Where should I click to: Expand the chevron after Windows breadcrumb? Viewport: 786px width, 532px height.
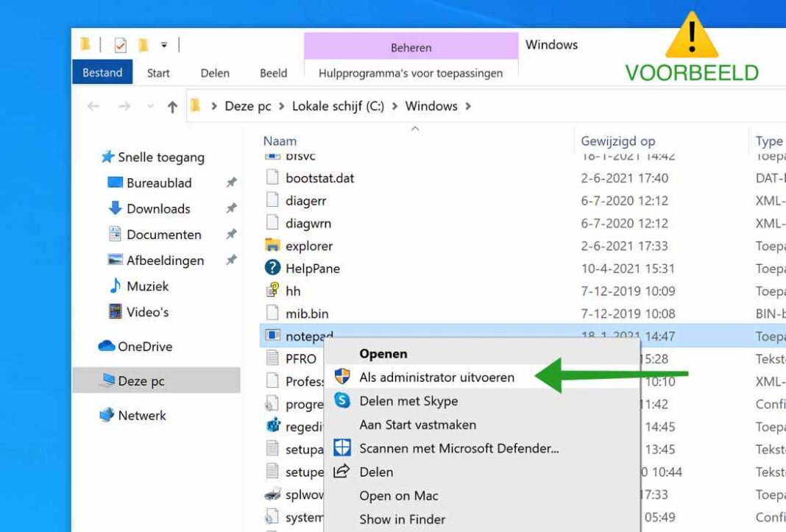click(x=467, y=106)
